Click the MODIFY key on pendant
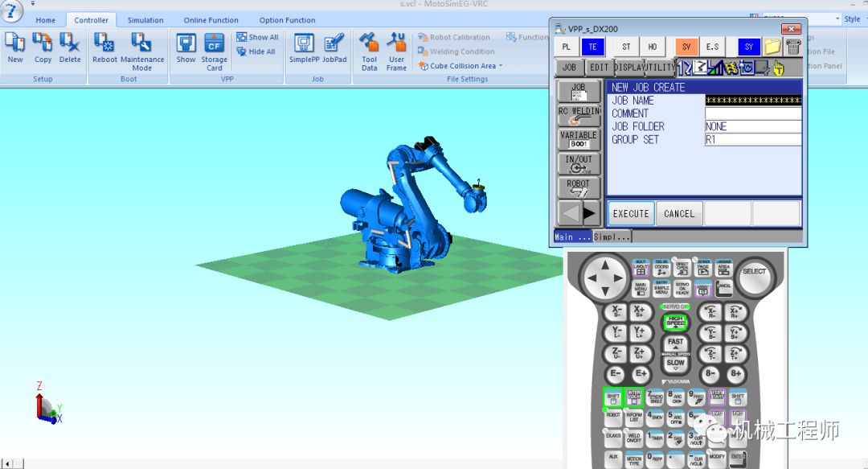Viewport: 868px width, 469px height. click(x=717, y=459)
